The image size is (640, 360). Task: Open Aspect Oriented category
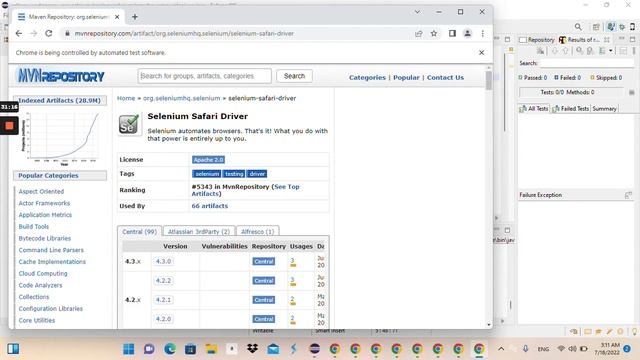point(41,191)
